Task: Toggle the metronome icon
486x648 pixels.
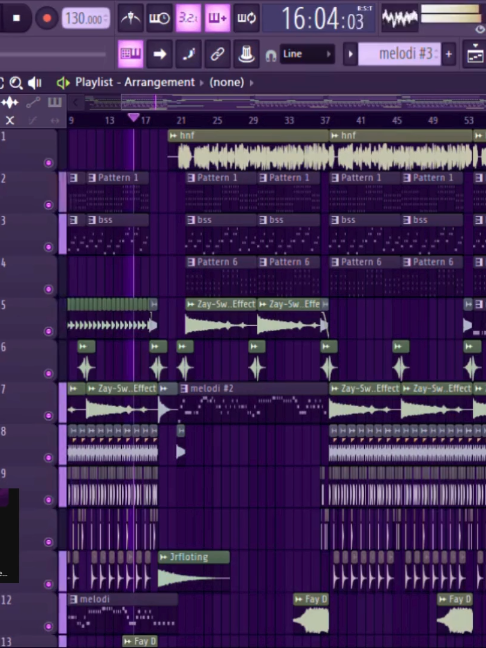Action: [131, 18]
